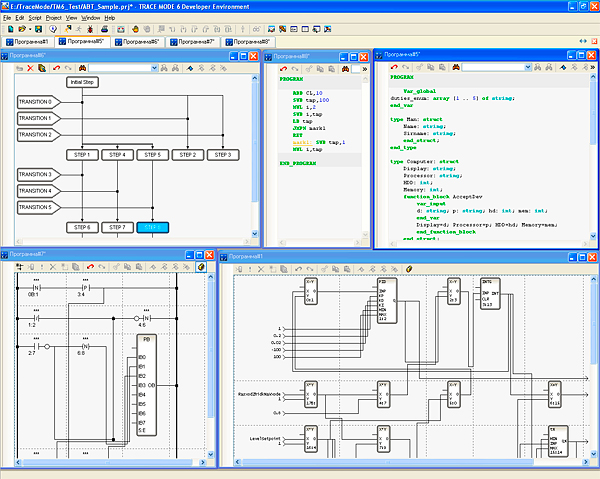This screenshot has height=479, width=600.
Task: Select TRANSITION 4 in the SFC diagram
Action: pyautogui.click(x=39, y=191)
